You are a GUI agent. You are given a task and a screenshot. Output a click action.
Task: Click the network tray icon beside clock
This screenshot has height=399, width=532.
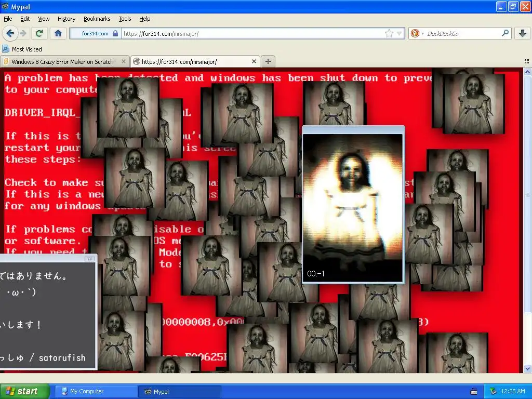click(494, 391)
